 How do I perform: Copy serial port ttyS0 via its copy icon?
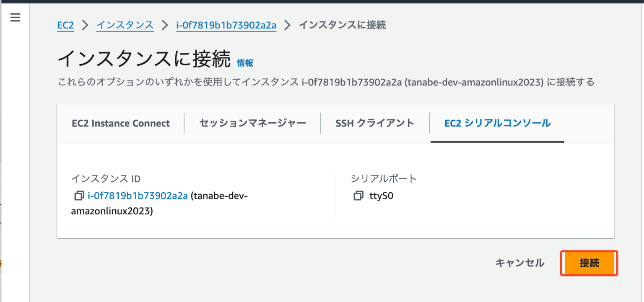pos(358,196)
